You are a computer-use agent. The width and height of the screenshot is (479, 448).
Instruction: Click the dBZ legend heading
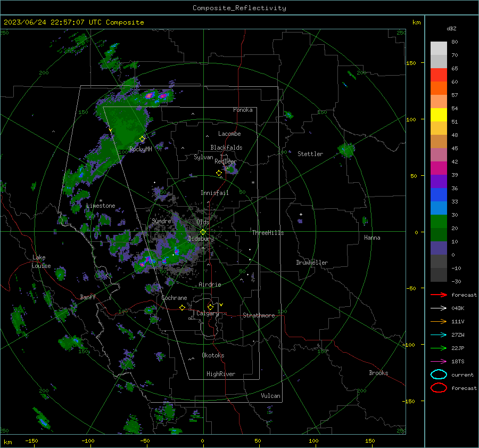click(x=451, y=28)
